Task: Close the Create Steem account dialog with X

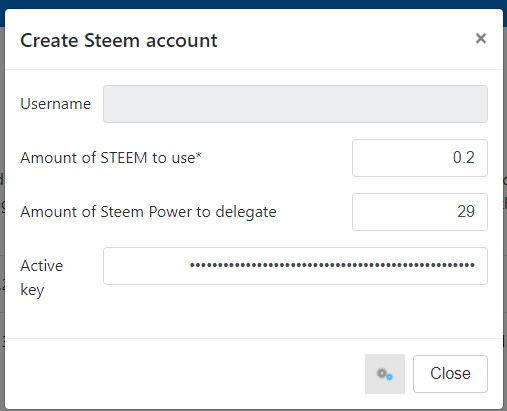Action: point(481,38)
